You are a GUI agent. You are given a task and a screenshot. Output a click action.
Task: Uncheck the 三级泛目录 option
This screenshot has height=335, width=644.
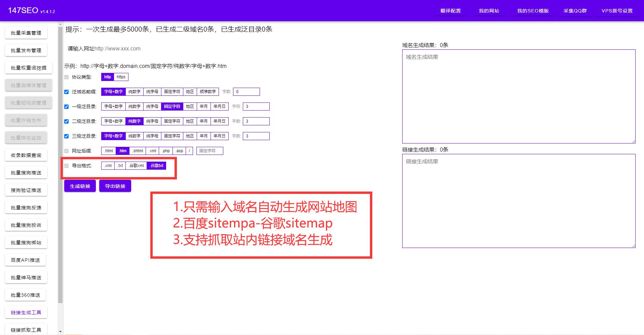pyautogui.click(x=66, y=136)
